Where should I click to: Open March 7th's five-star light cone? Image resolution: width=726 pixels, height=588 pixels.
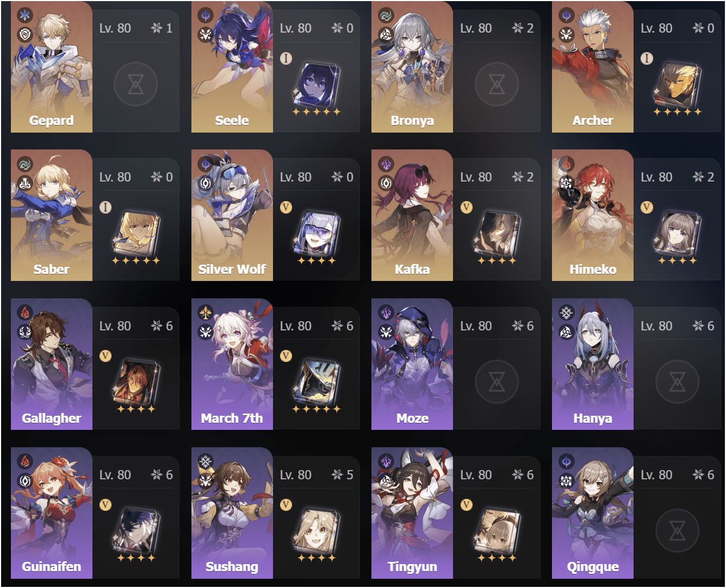[x=317, y=382]
